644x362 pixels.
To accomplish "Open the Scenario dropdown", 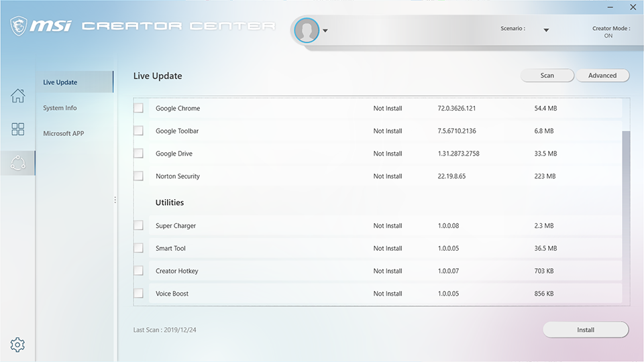I will [546, 30].
